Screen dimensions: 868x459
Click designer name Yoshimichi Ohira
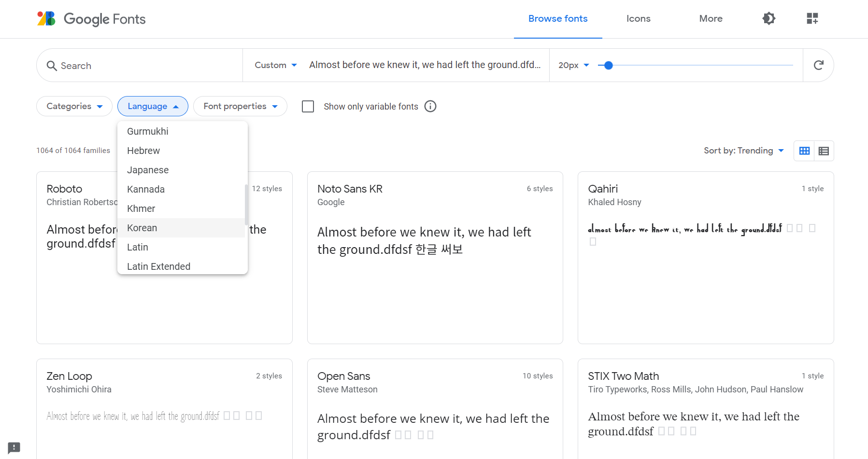tap(79, 389)
